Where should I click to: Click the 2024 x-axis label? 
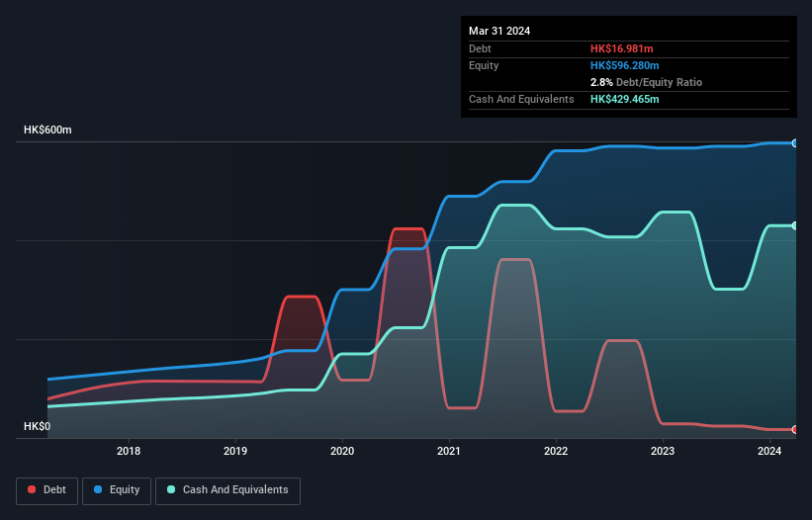tap(769, 451)
